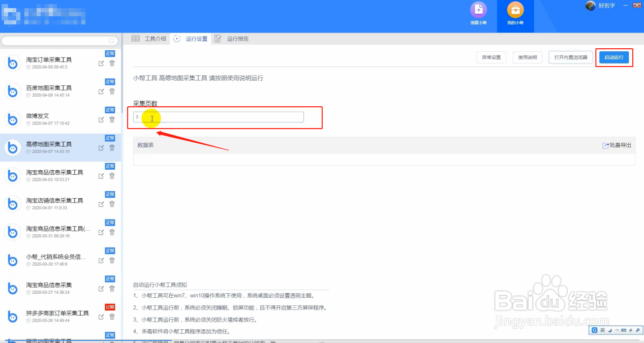This screenshot has width=644, height=343.
Task: Click the 批量导出 export icon
Action: 605,145
